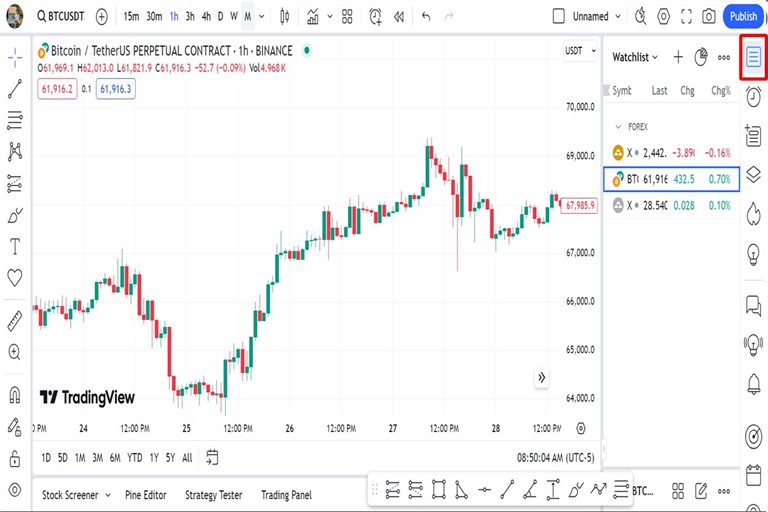Open chart settings hexagon icon
Screen dimensions: 768x512
pos(663,17)
